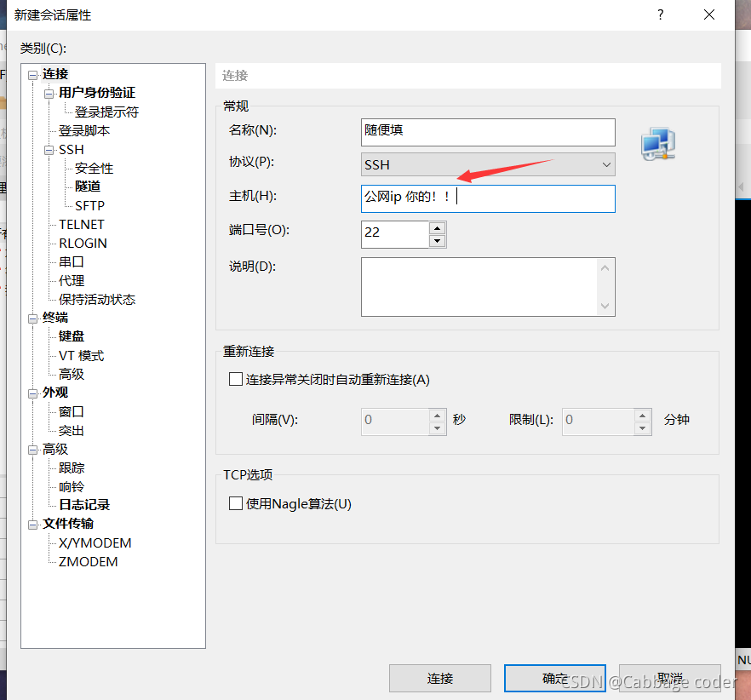The height and width of the screenshot is (700, 751).
Task: Click into the 说明 text area
Action: point(488,287)
